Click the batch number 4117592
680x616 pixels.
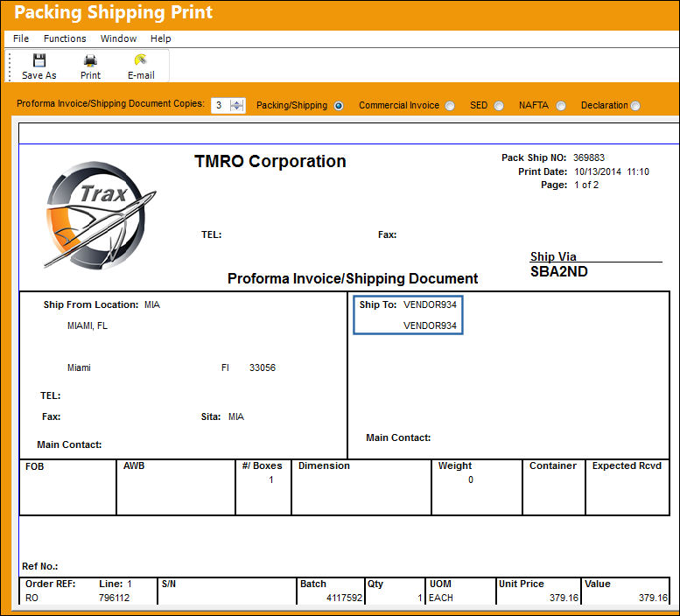click(344, 598)
